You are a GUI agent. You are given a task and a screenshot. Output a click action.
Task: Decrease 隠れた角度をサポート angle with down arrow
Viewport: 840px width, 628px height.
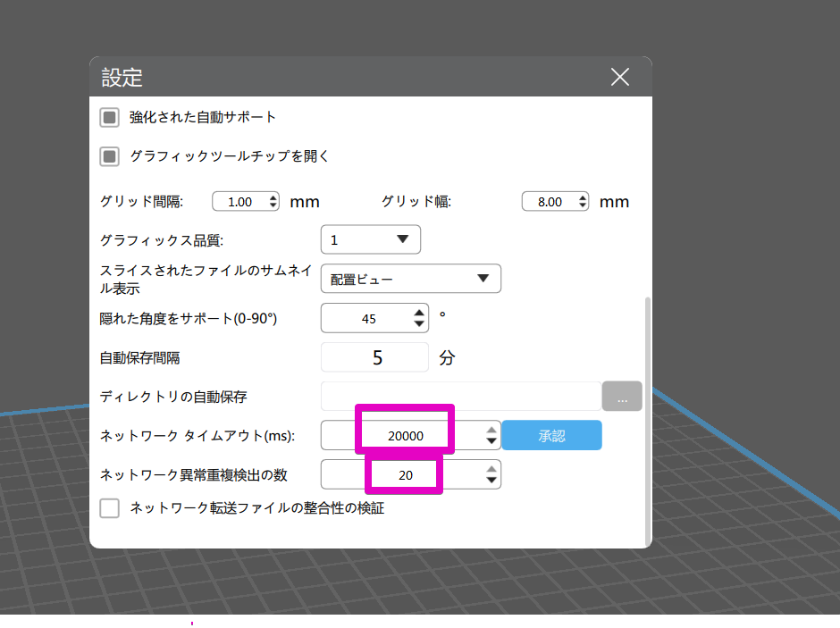419,324
